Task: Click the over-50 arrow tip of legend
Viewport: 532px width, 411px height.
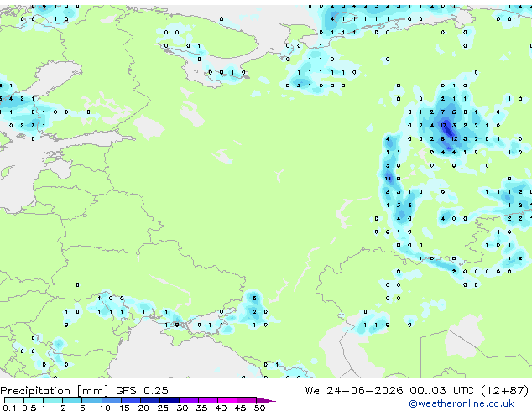Action: pyautogui.click(x=266, y=400)
